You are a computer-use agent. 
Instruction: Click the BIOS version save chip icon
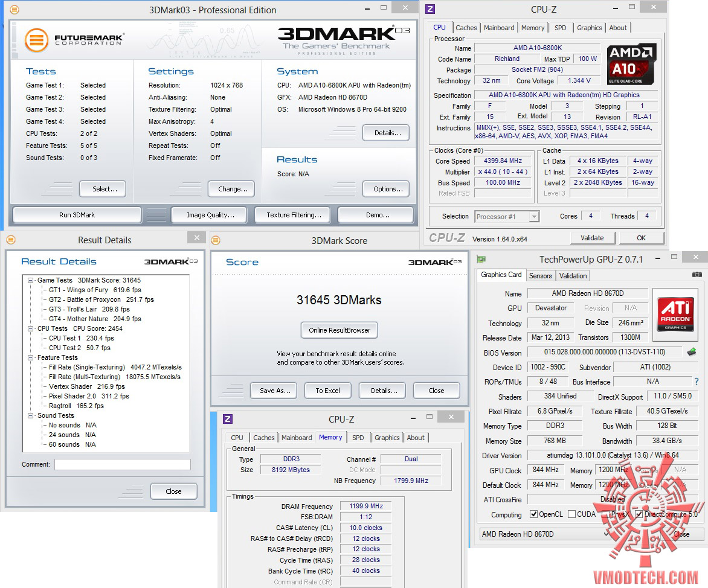pos(691,351)
